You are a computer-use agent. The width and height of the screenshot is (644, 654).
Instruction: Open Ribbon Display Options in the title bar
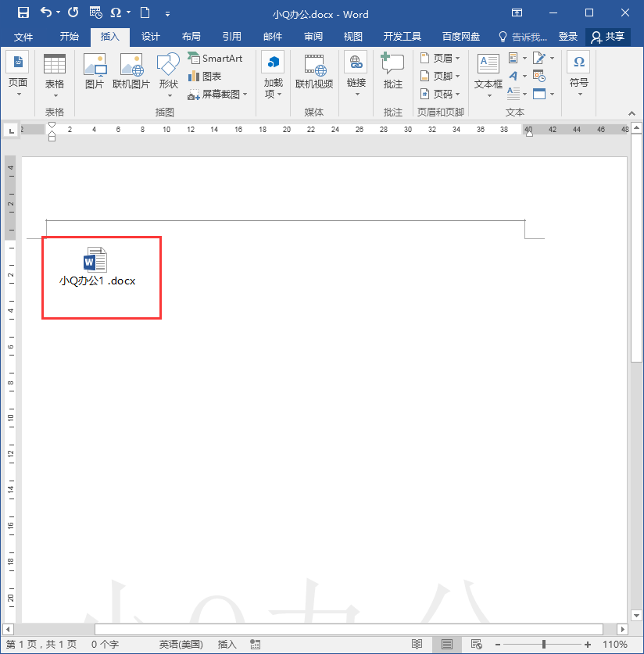point(517,13)
